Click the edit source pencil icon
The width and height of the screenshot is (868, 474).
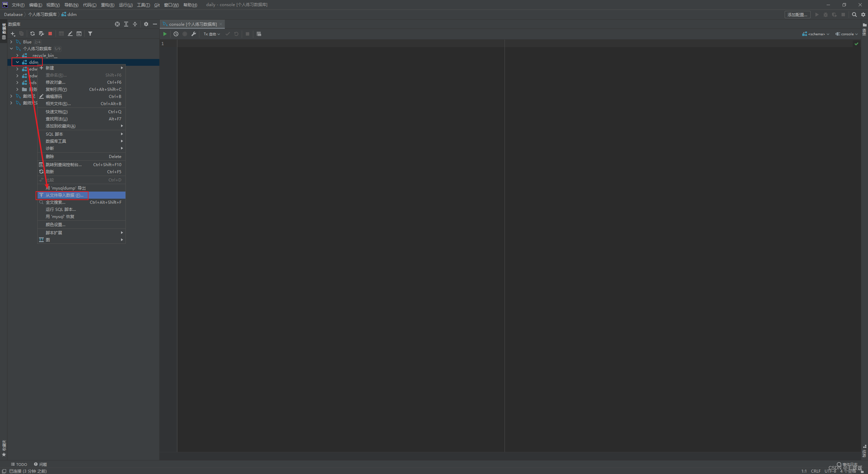(x=70, y=34)
